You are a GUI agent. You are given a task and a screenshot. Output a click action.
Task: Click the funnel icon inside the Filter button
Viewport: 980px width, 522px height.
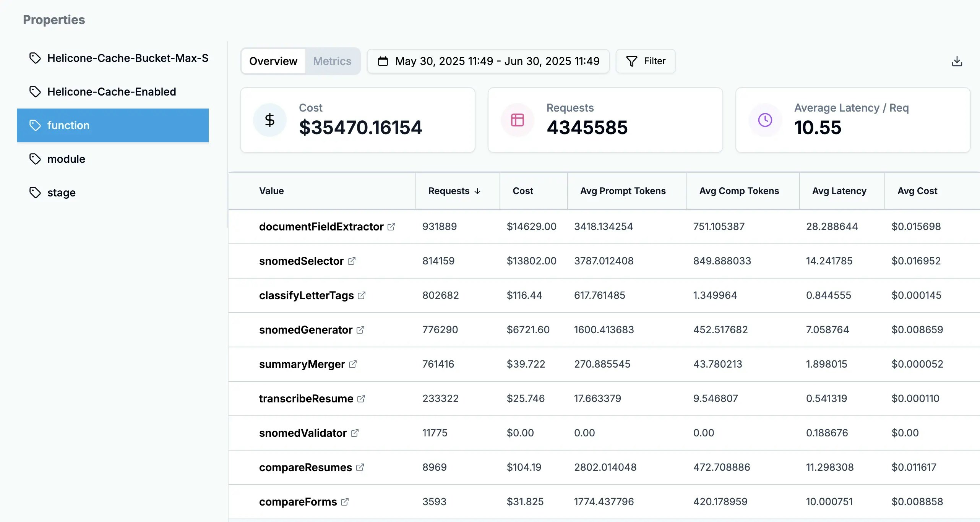[632, 61]
